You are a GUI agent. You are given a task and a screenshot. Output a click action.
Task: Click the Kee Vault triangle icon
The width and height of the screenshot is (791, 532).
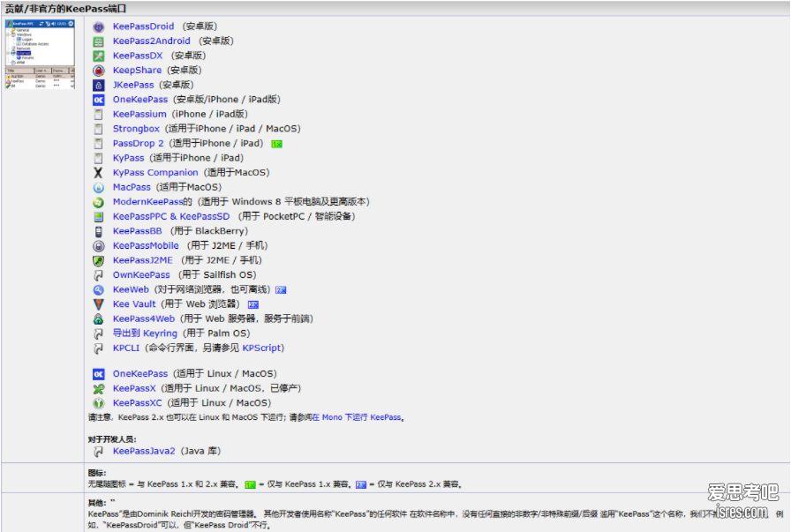98,305
